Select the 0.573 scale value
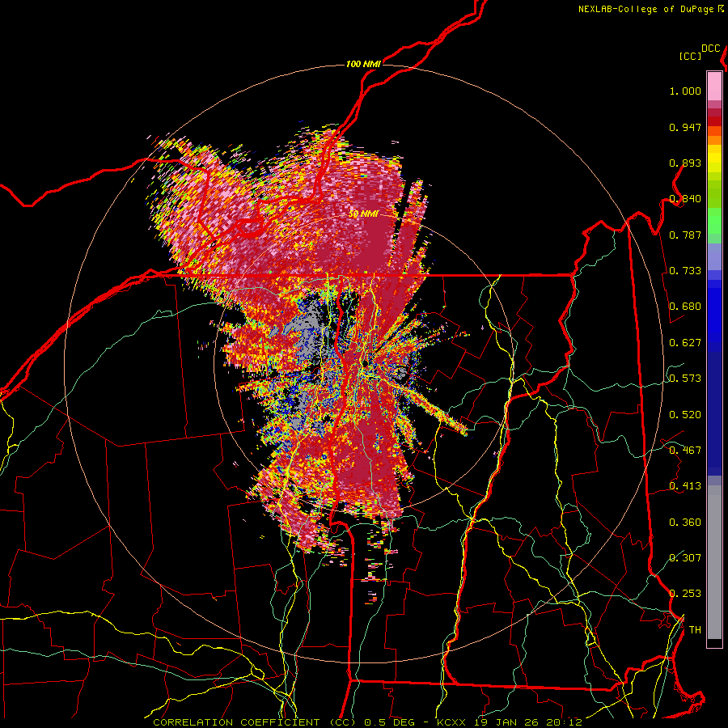 [x=685, y=379]
